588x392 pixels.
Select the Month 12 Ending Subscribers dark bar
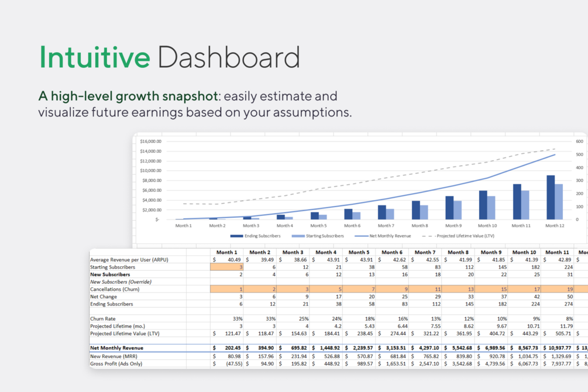pyautogui.click(x=551, y=197)
